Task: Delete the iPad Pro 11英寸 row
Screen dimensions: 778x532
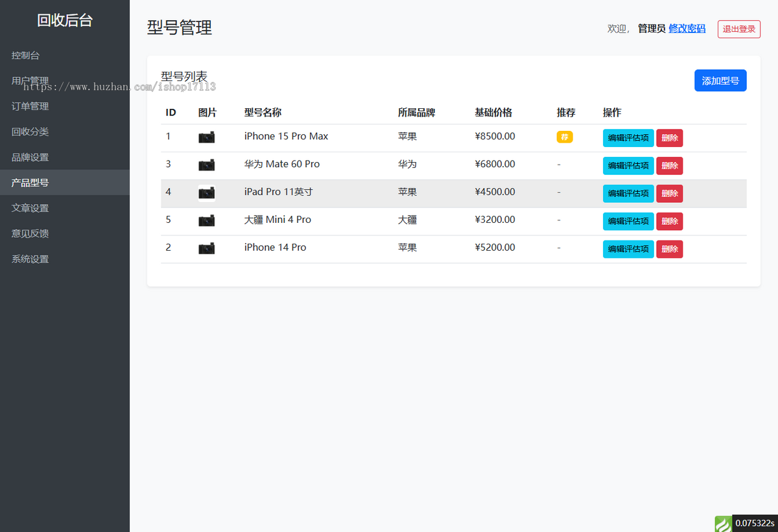Action: [670, 194]
